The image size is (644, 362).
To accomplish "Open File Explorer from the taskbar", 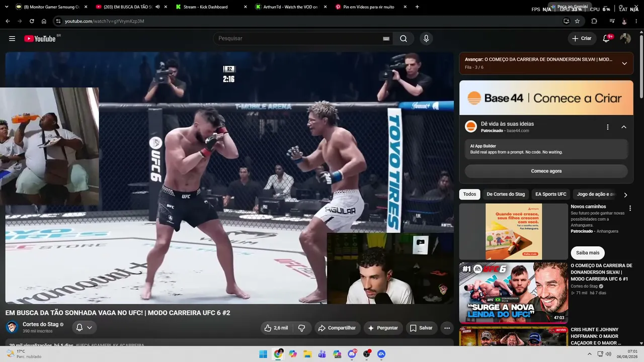I will [x=307, y=354].
